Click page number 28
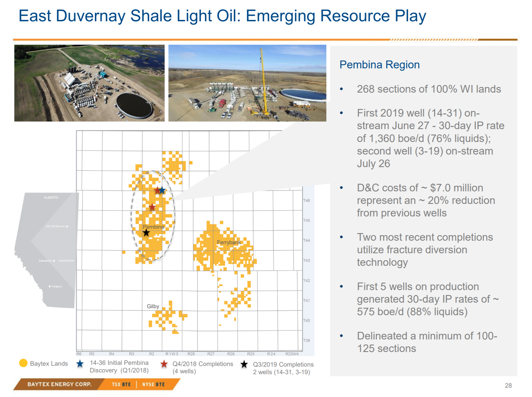 (x=508, y=386)
